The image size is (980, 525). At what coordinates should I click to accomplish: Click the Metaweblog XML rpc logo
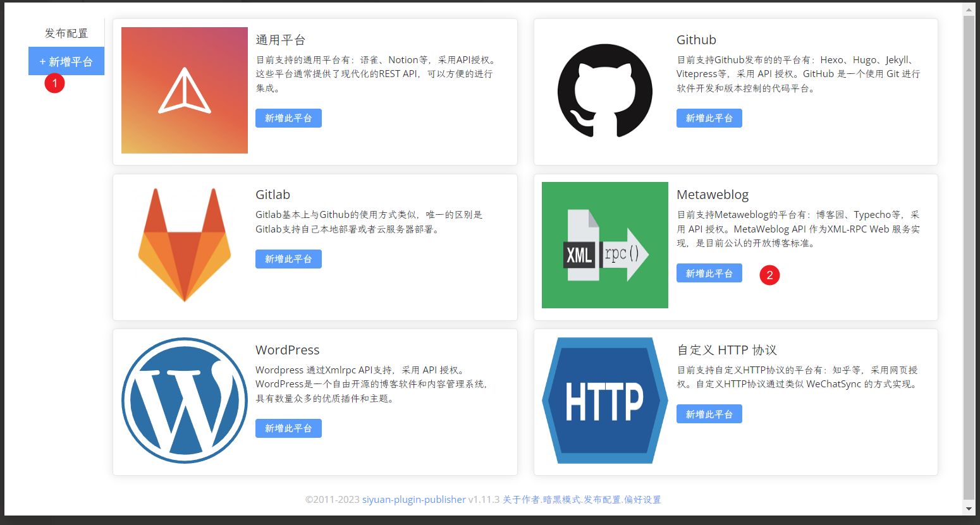coord(605,245)
